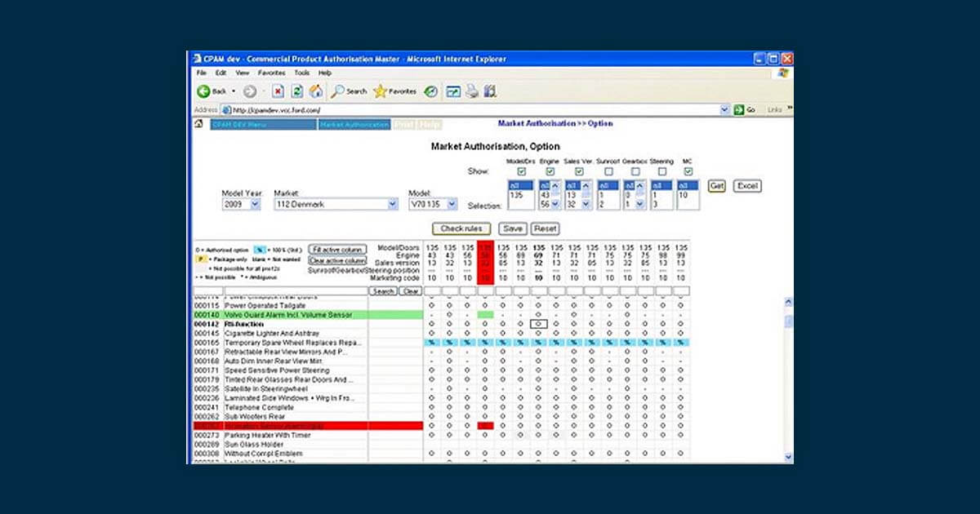
Task: Click the Excel export button
Action: click(747, 186)
